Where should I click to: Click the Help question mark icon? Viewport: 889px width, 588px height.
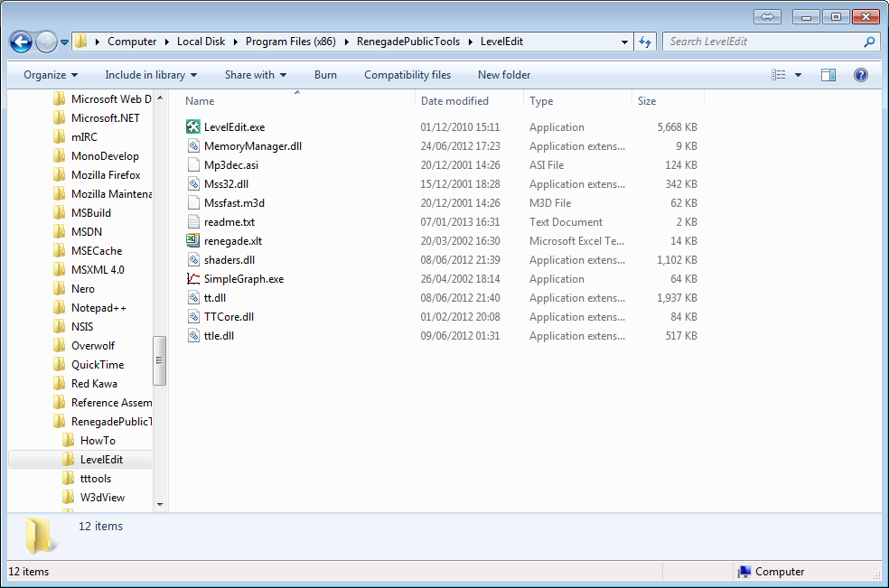point(860,75)
